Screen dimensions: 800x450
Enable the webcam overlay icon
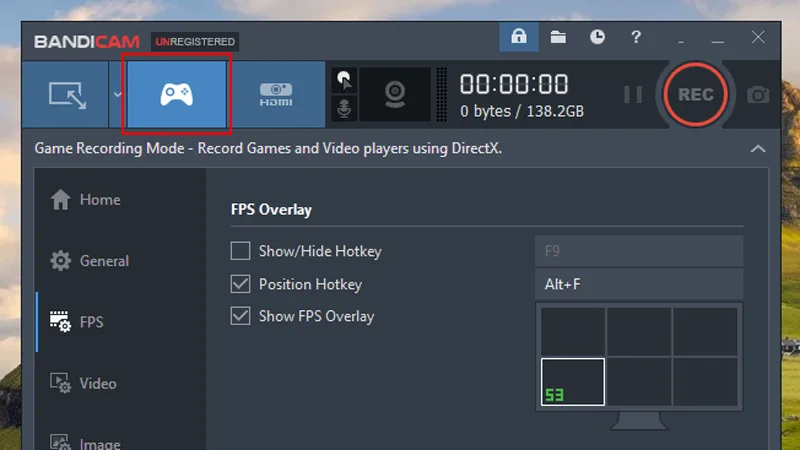coord(395,94)
